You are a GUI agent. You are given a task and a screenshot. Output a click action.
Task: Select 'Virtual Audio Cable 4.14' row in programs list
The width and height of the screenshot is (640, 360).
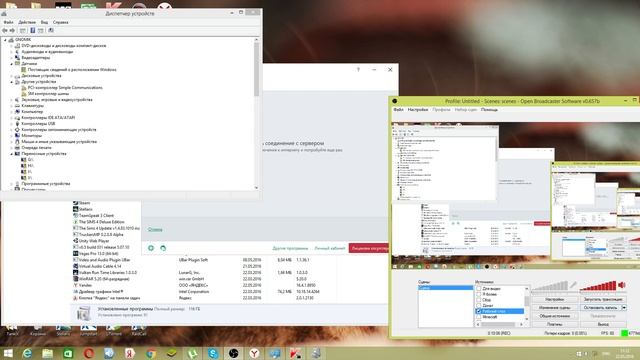[229, 266]
